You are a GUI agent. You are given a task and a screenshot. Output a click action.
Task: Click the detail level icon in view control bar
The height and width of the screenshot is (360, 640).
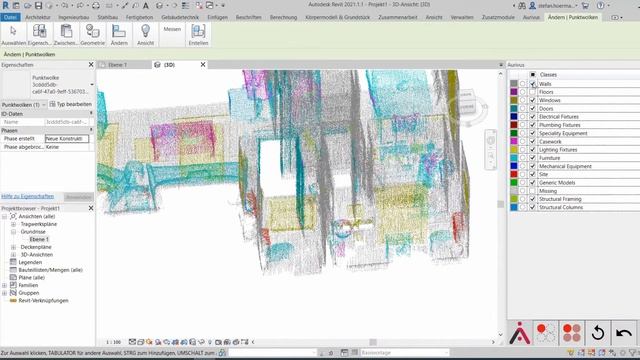[132, 342]
